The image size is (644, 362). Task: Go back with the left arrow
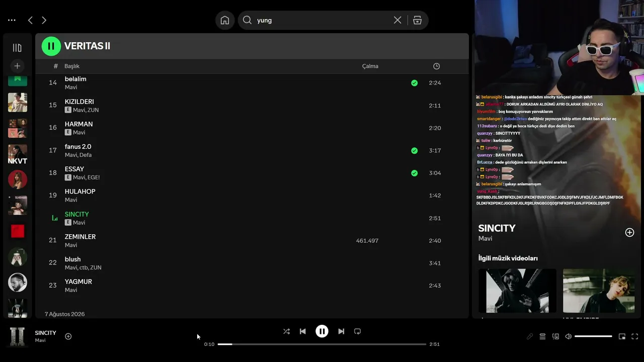pos(30,20)
